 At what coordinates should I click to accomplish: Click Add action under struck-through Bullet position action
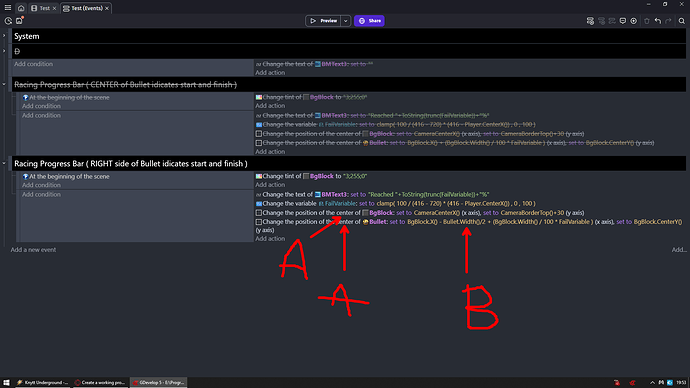coord(270,152)
